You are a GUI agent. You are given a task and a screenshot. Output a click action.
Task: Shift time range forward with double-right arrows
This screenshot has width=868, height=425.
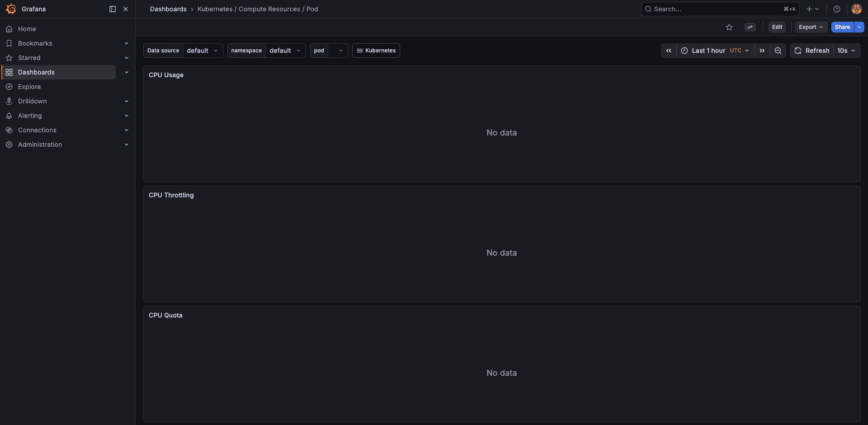(x=762, y=51)
